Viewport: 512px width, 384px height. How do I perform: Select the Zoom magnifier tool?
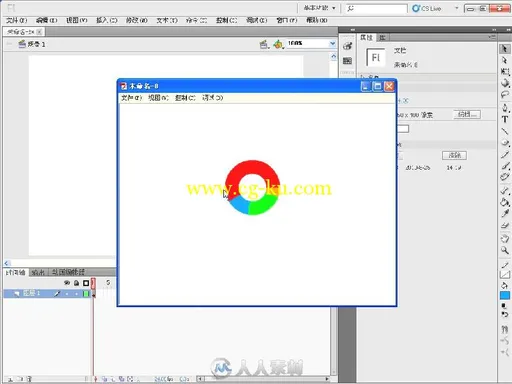coord(505,250)
